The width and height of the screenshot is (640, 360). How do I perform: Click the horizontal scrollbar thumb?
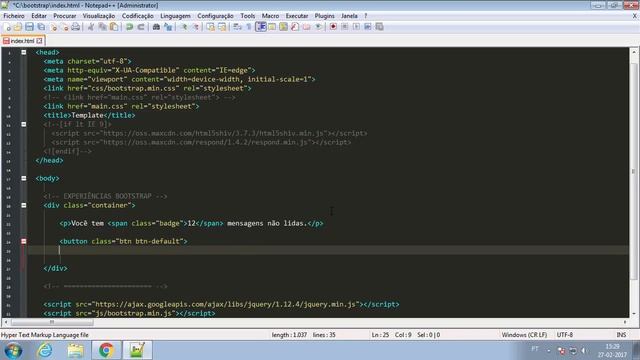[52, 322]
